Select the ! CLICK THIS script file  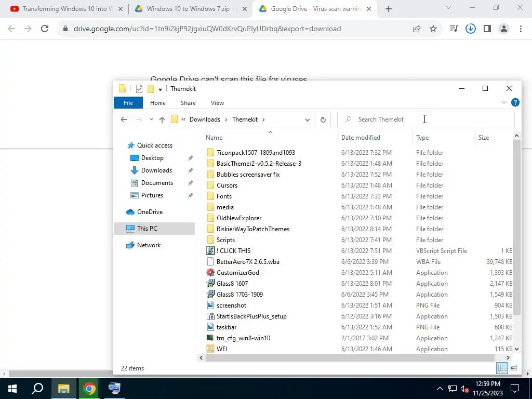click(233, 251)
